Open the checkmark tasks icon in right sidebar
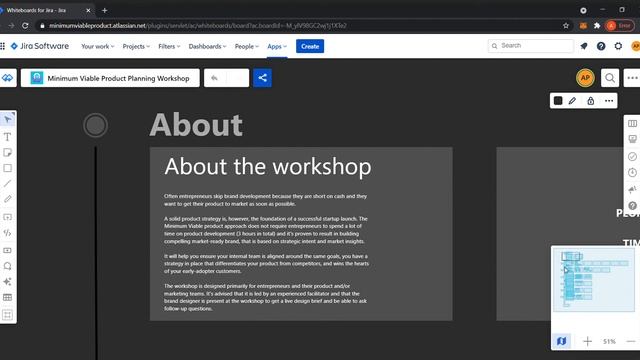This screenshot has height=360, width=640. pyautogui.click(x=632, y=156)
